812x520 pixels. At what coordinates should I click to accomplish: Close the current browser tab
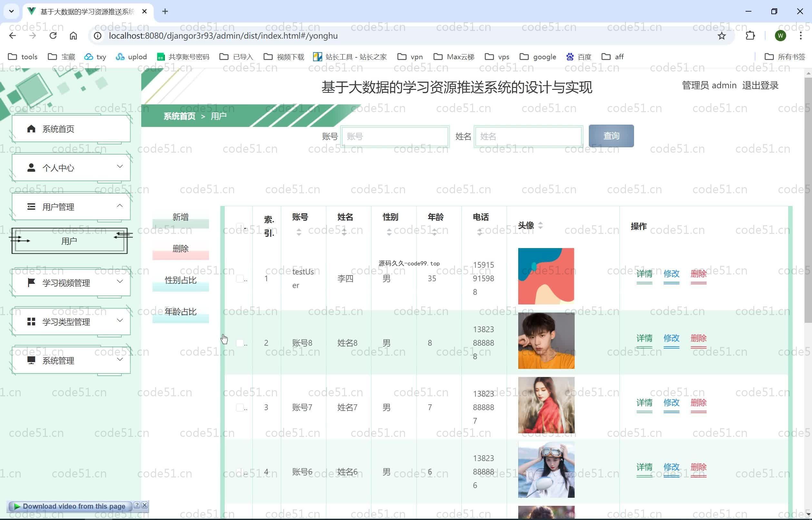[144, 12]
